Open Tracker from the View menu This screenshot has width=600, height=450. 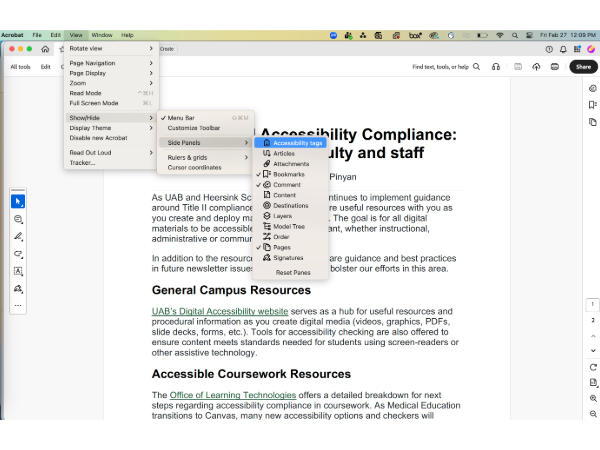pos(111,163)
